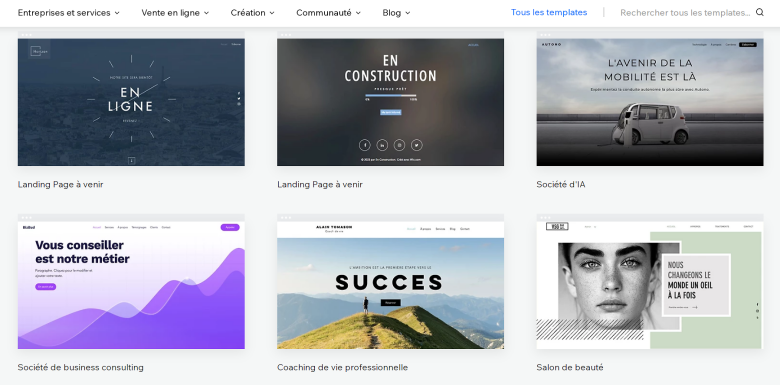
Task: Click the Salon de beauté title
Action: [x=570, y=368]
